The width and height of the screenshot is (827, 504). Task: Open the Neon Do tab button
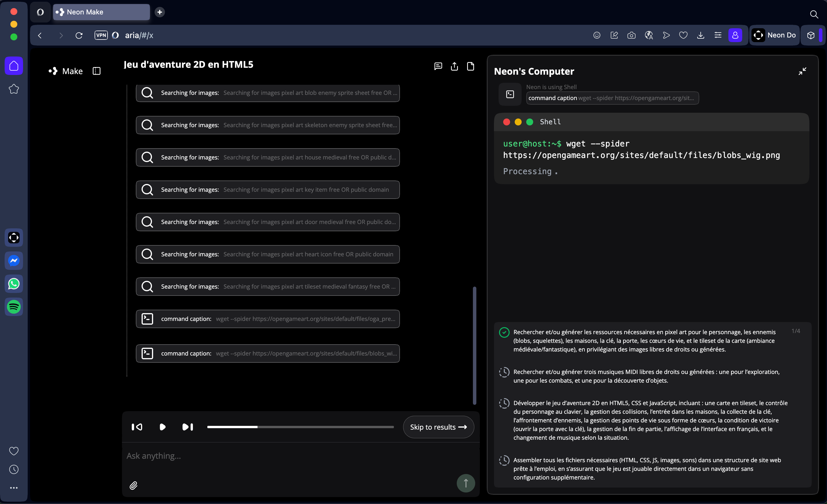point(774,35)
